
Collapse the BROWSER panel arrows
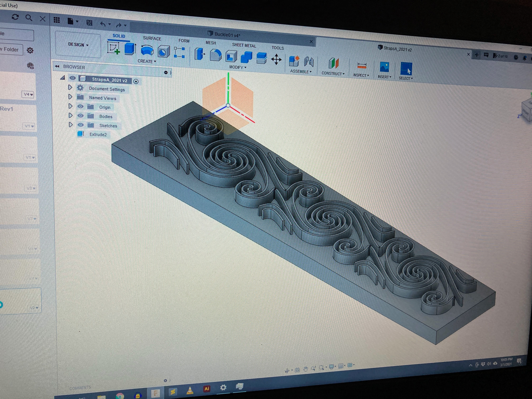pos(57,66)
